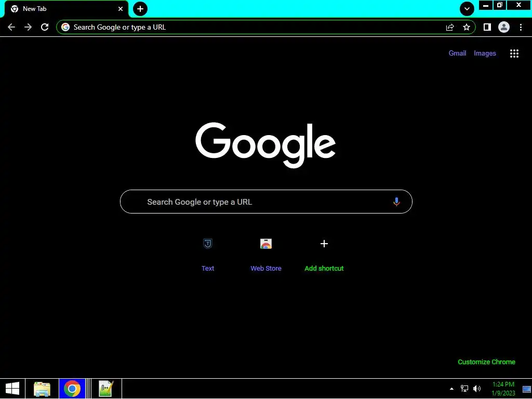Screen dimensions: 532x399
Task: Open File Explorer from the taskbar
Action: click(x=42, y=389)
